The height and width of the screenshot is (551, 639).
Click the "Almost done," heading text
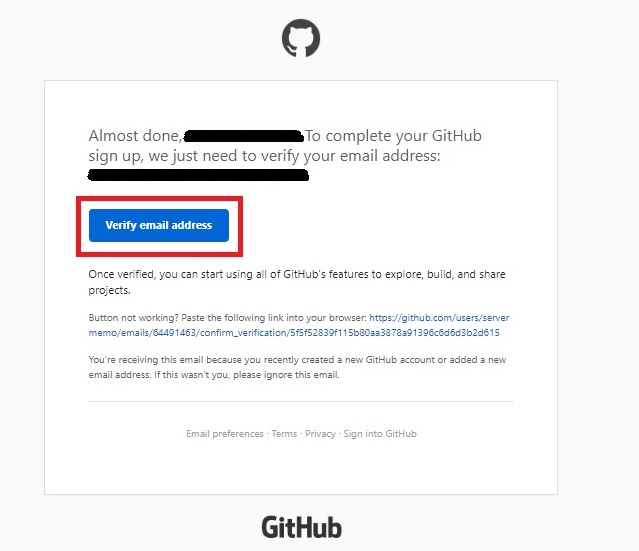[x=135, y=136]
